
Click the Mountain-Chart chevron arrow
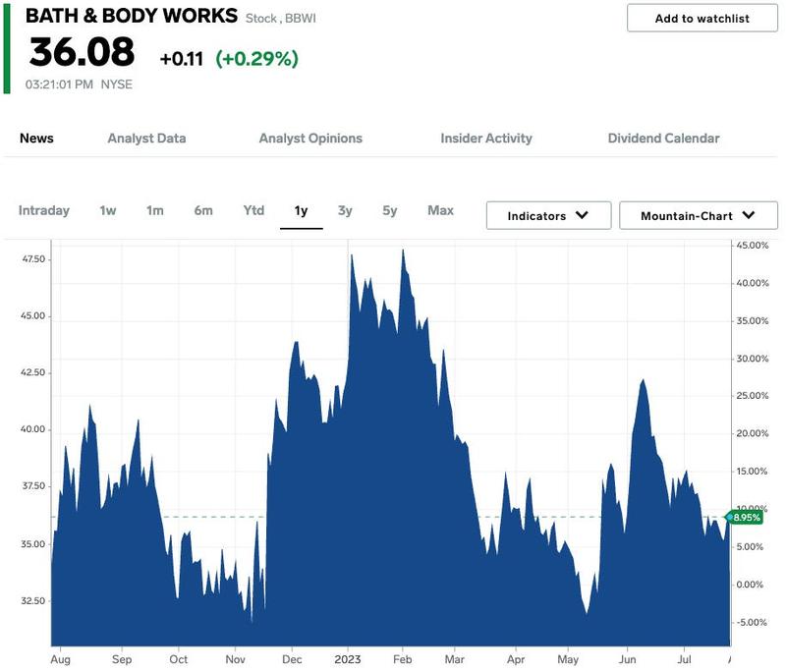(749, 215)
